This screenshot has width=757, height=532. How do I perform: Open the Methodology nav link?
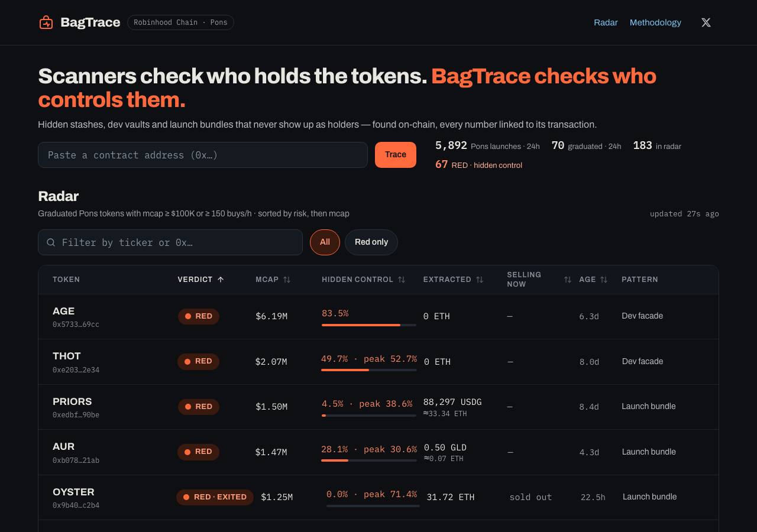[x=655, y=22]
